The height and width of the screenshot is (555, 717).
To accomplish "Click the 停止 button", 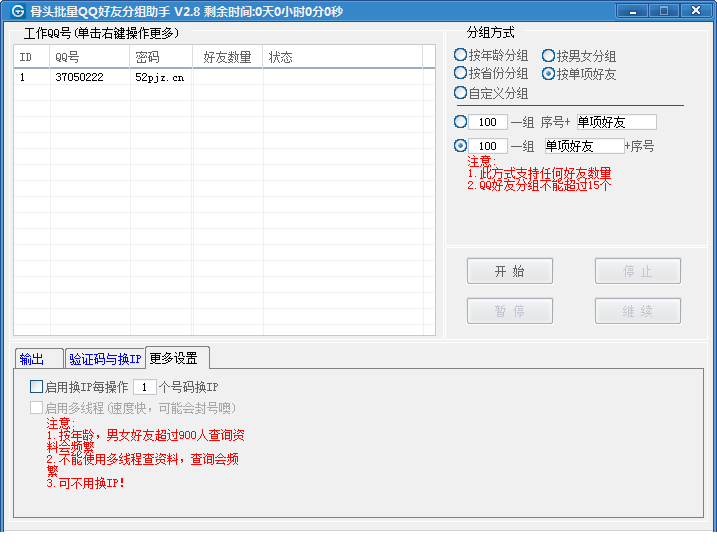I will pyautogui.click(x=637, y=271).
